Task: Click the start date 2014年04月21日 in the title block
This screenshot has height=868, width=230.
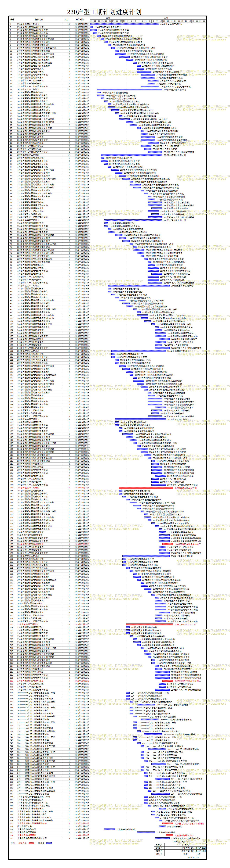Action: [x=198, y=848]
